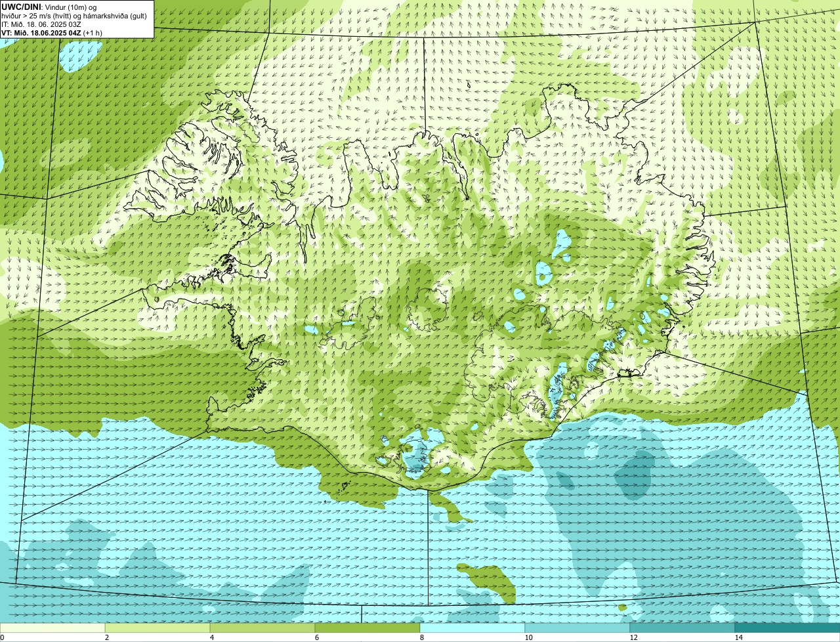Screen dimensions: 840x642
Task: Click the '10' label under the color scale
Action: point(528,637)
